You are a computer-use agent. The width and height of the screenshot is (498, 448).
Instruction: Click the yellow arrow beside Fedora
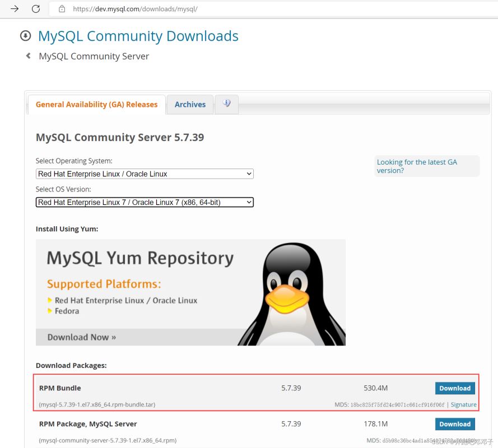[49, 311]
